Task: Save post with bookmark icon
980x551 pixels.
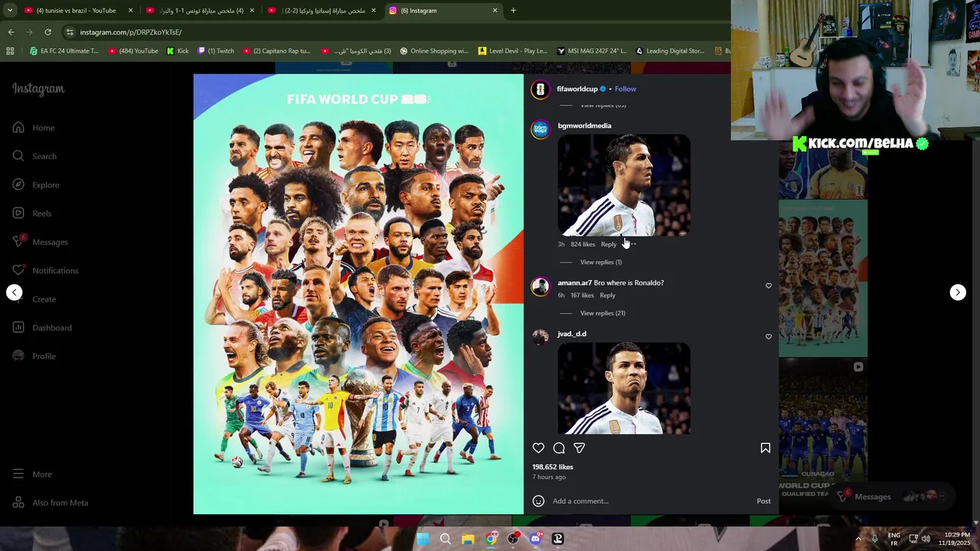Action: 766,448
